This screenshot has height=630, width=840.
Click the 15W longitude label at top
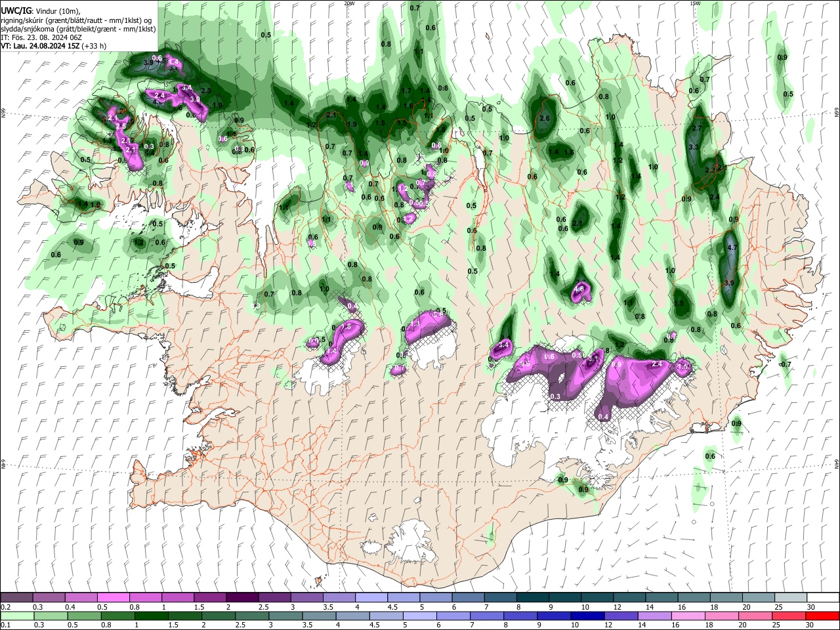tap(695, 3)
